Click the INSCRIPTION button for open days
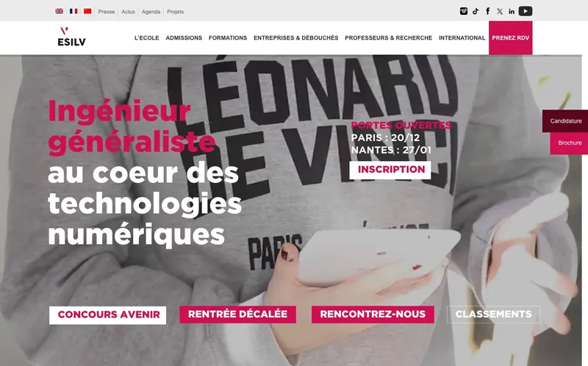The height and width of the screenshot is (366, 588). [x=390, y=170]
